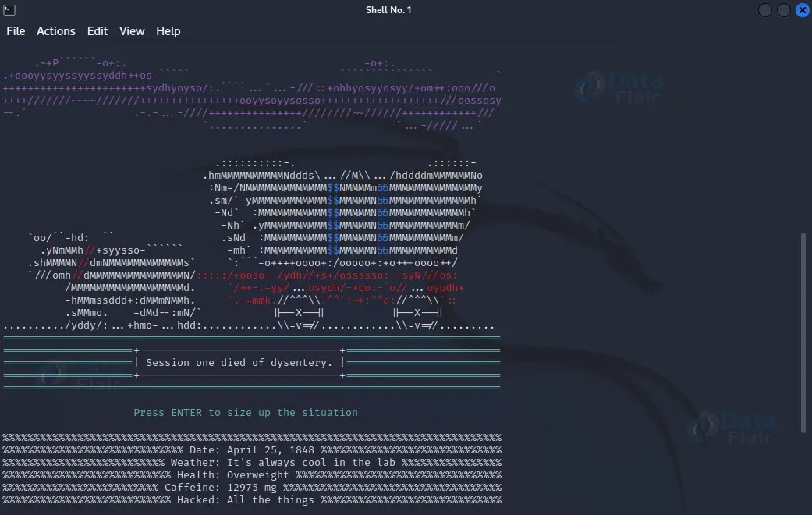Click 'Press ENTER to size up the situation'
The height and width of the screenshot is (515, 812).
(x=246, y=413)
